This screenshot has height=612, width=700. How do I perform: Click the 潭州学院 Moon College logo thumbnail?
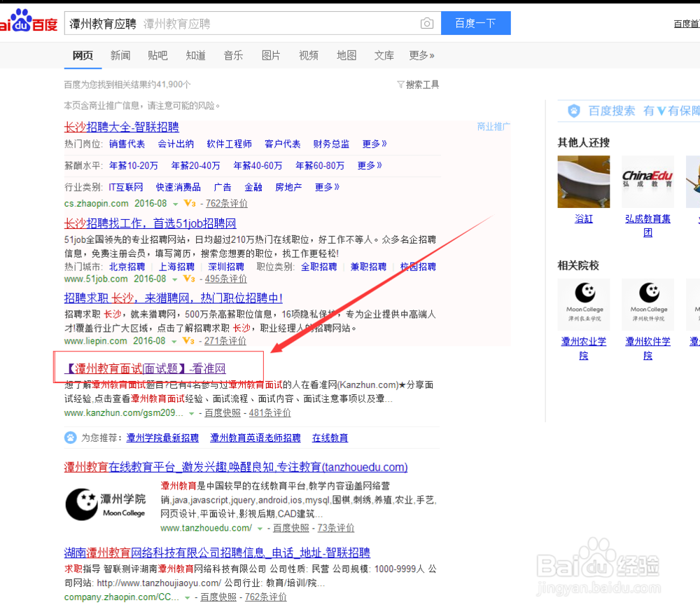(x=106, y=504)
